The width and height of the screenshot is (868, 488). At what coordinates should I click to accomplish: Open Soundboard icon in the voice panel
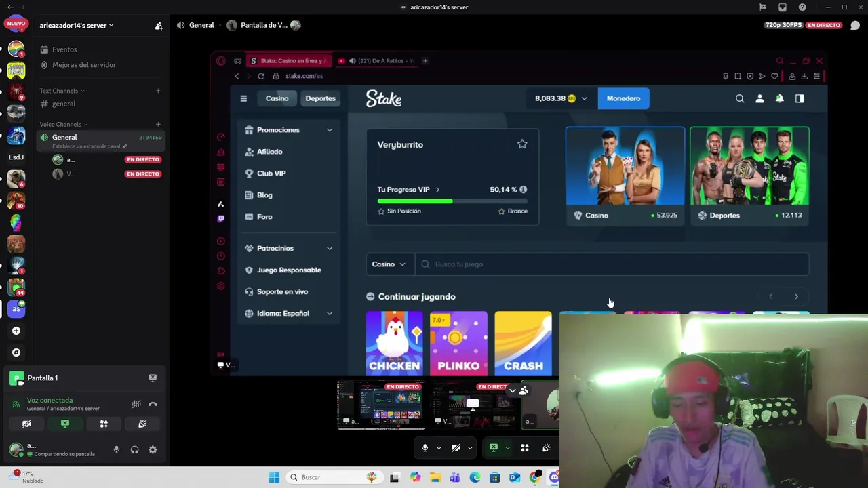coord(142,424)
